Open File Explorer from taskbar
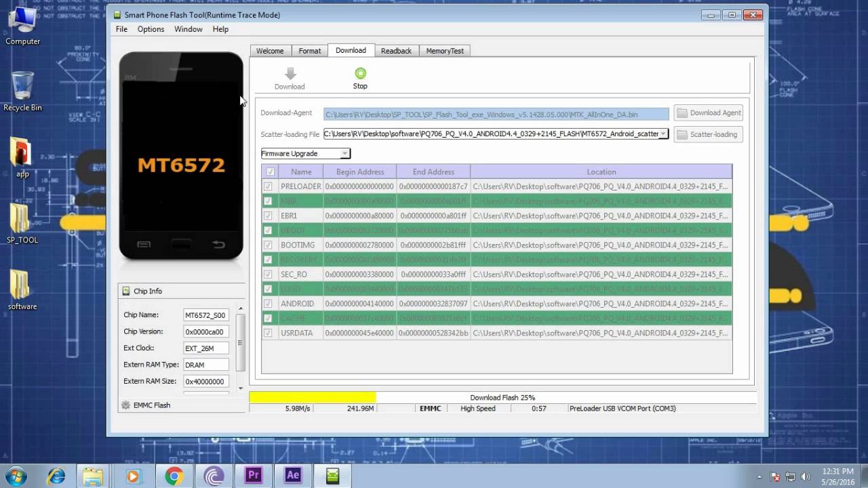The height and width of the screenshot is (488, 868). coord(93,475)
